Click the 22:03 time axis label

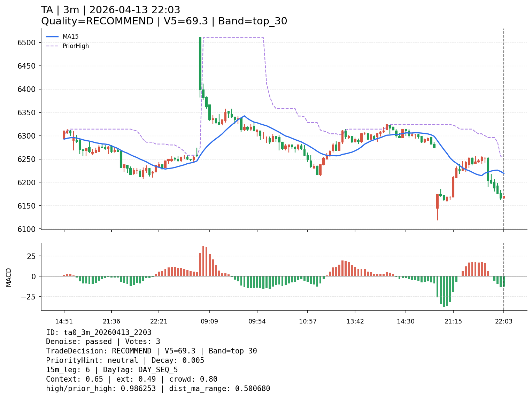503,321
